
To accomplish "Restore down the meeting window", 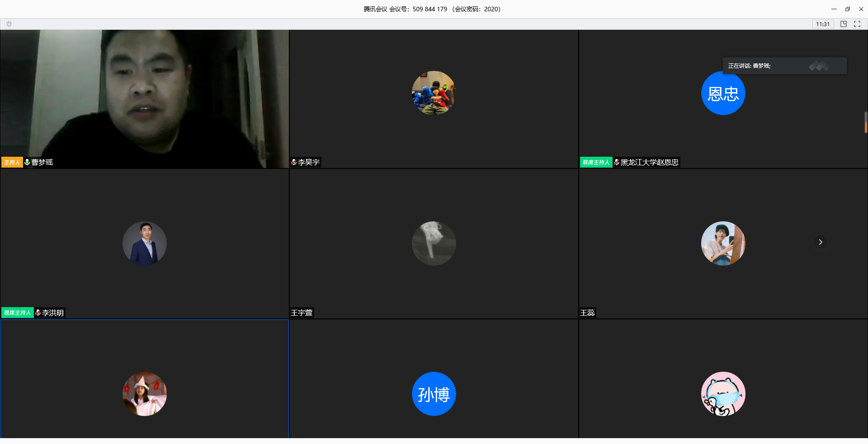I will pyautogui.click(x=848, y=9).
